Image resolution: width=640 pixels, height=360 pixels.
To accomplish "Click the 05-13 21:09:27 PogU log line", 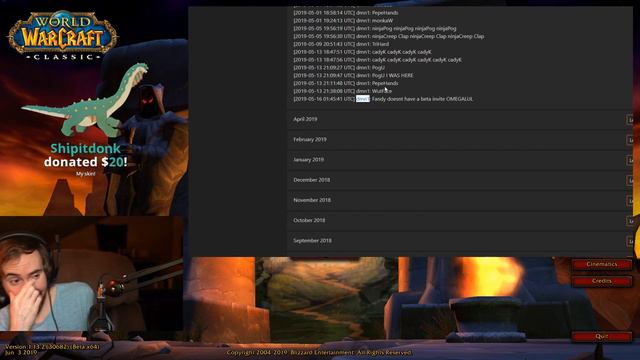I will pos(339,68).
